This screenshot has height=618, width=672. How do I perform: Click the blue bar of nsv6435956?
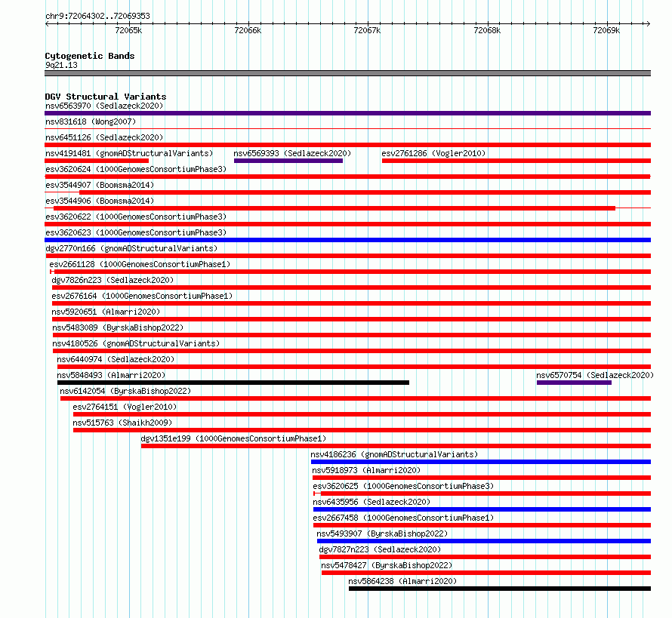click(x=482, y=509)
